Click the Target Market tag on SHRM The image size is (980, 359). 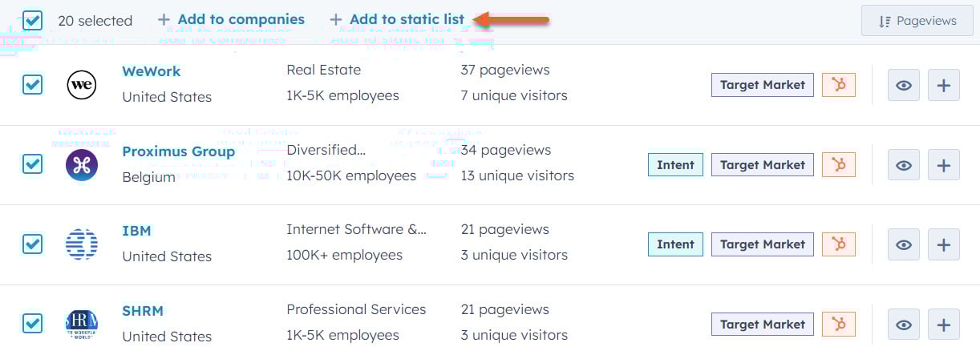[x=763, y=325]
